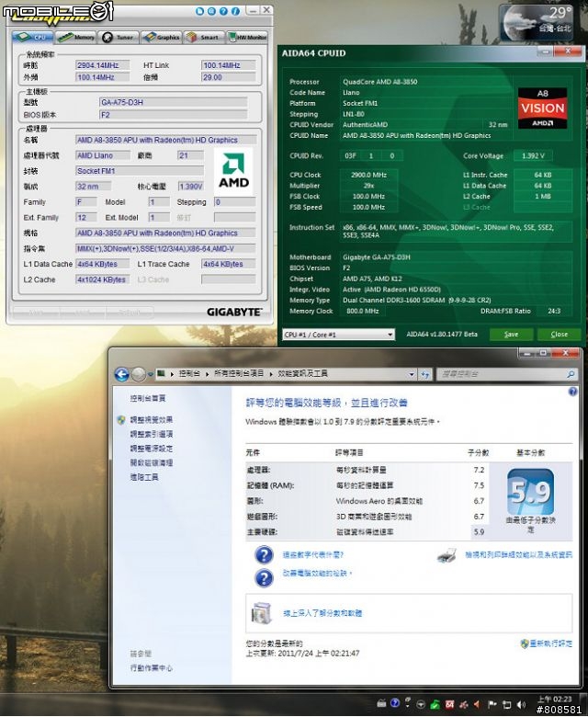This screenshot has height=717, width=588.
Task: Open the Graphics tab in EasyTune
Action: pyautogui.click(x=162, y=37)
